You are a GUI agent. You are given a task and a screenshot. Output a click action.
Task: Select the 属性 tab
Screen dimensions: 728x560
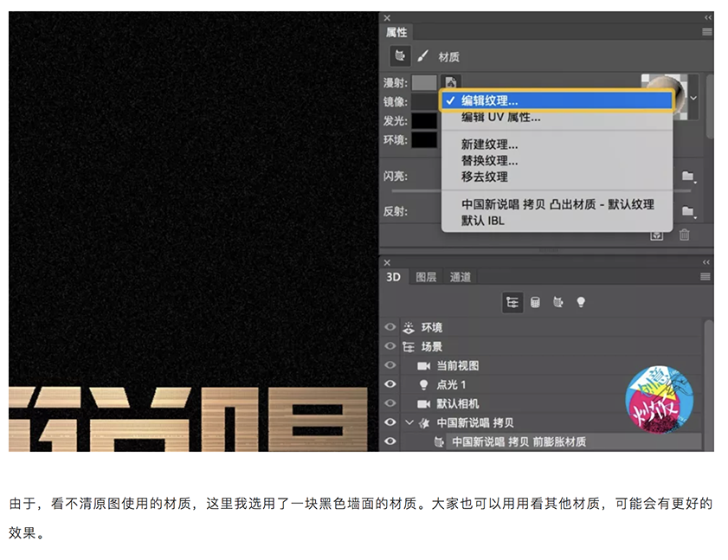tap(396, 32)
